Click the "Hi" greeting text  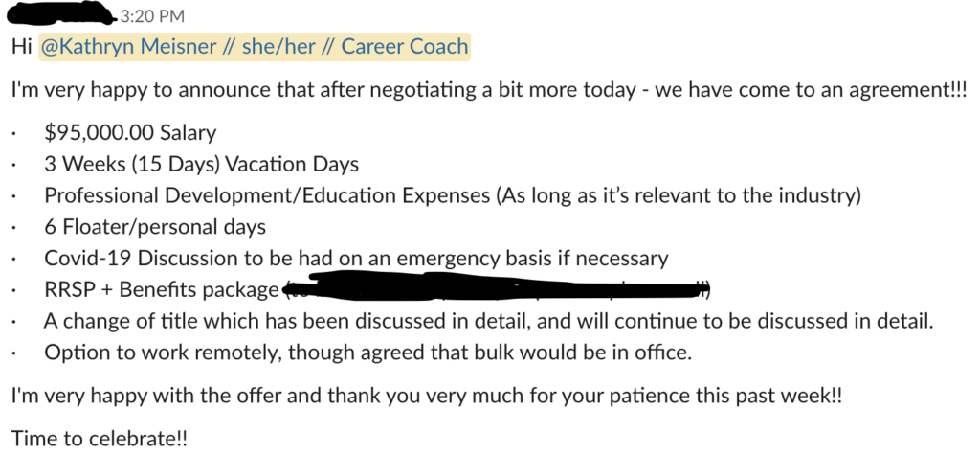pos(21,46)
